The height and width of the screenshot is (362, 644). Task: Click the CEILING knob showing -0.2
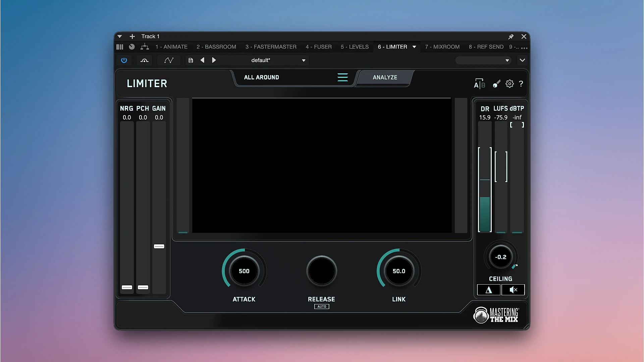(x=501, y=257)
